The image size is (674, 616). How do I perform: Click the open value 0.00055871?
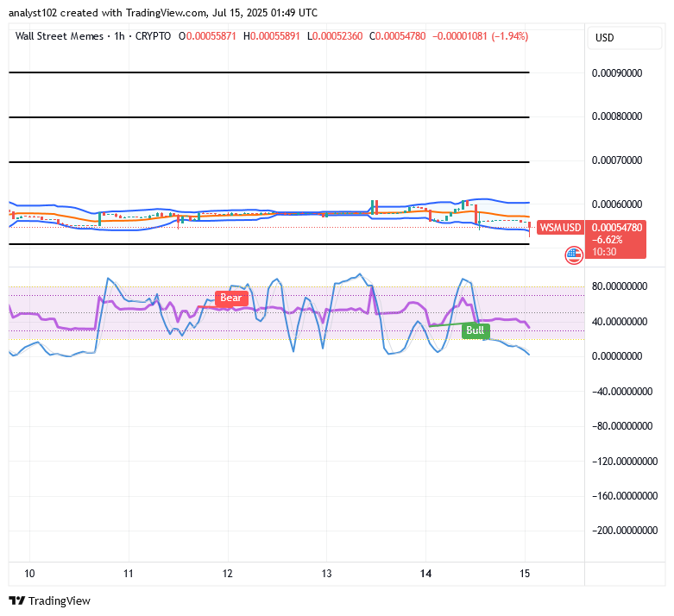[x=211, y=36]
